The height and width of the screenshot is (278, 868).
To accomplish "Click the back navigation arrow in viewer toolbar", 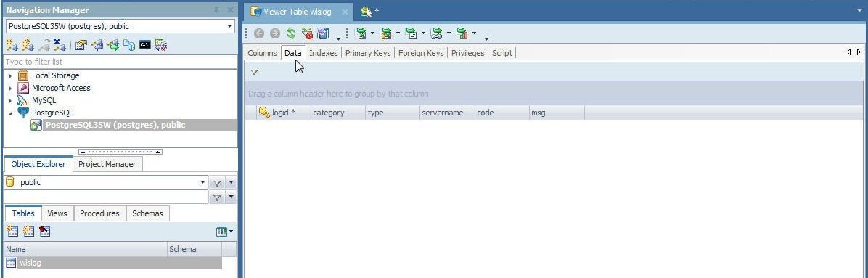I will click(259, 34).
